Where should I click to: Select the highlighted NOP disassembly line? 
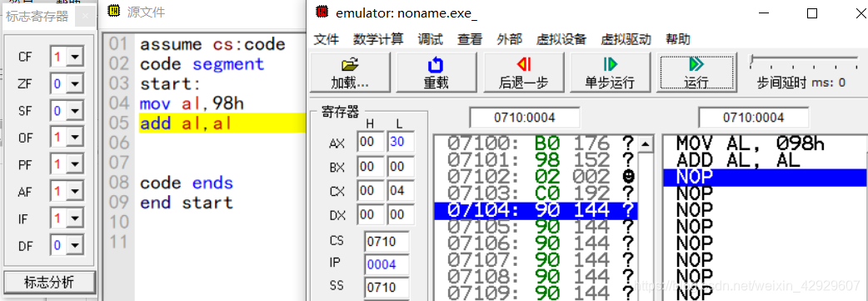[x=765, y=178]
